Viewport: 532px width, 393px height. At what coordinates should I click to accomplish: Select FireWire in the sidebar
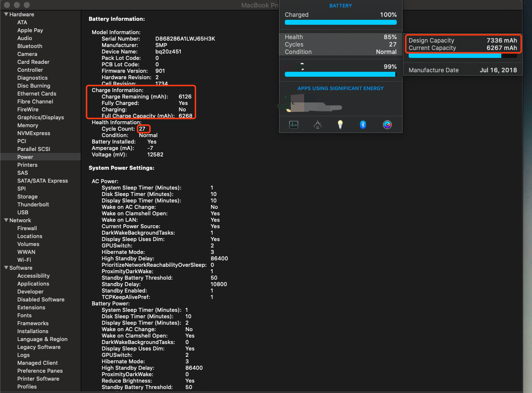coord(28,109)
